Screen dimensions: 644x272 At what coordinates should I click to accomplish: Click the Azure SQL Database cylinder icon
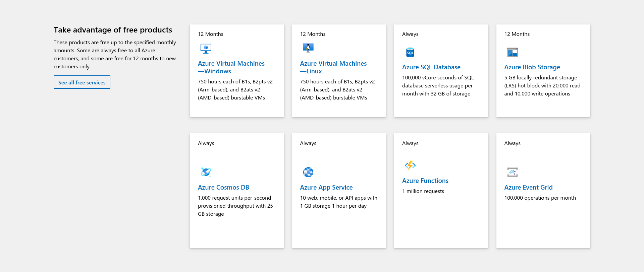coord(410,52)
